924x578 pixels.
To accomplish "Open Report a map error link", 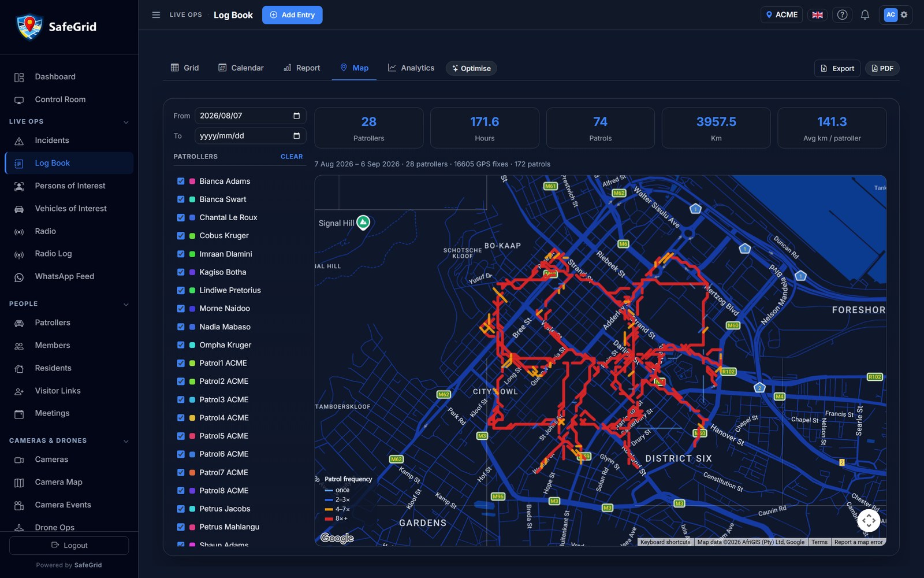I will point(858,542).
